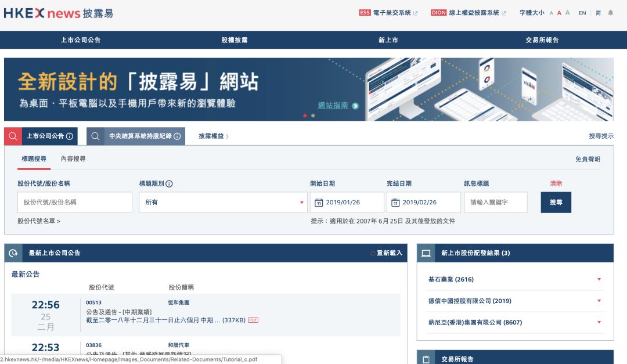Click the notification bell icon

click(611, 12)
